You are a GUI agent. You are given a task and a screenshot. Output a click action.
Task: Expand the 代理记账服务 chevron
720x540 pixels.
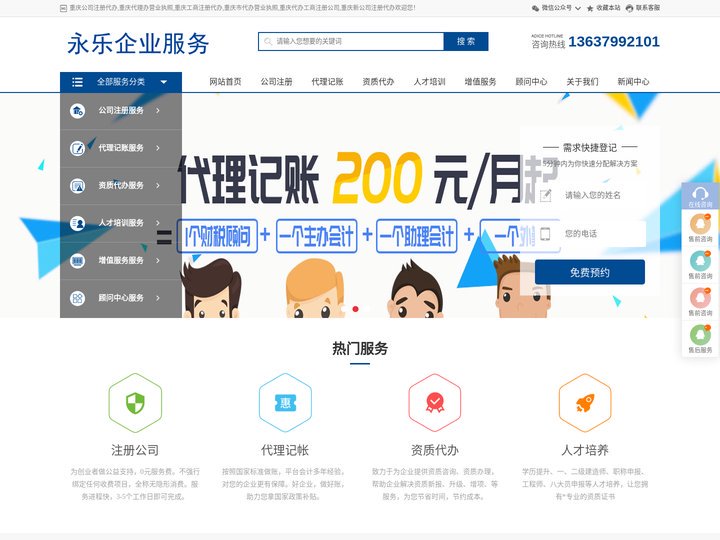(x=158, y=148)
